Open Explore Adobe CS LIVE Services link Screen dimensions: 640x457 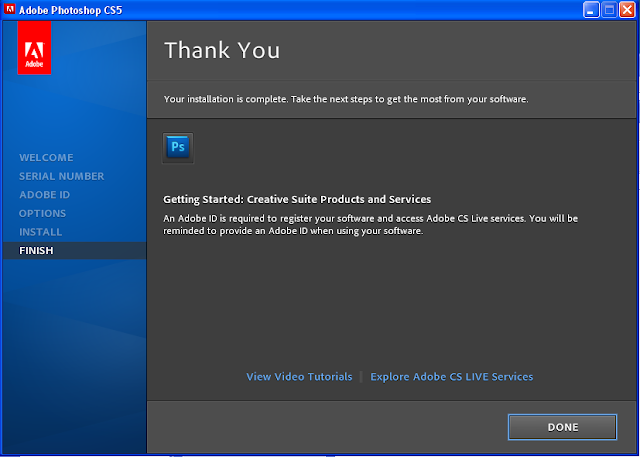pyautogui.click(x=451, y=376)
